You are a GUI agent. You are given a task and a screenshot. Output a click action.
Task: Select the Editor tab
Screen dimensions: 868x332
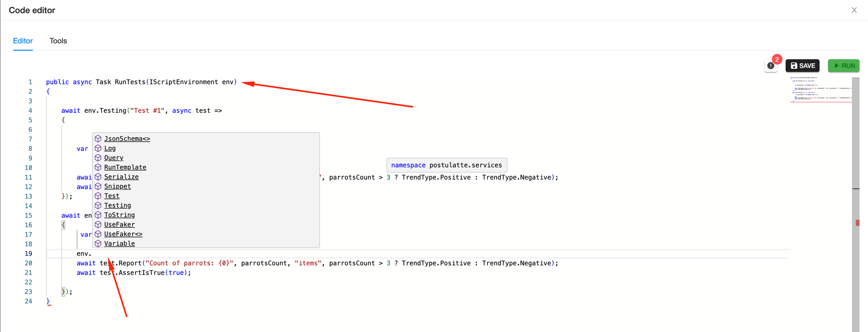[23, 41]
